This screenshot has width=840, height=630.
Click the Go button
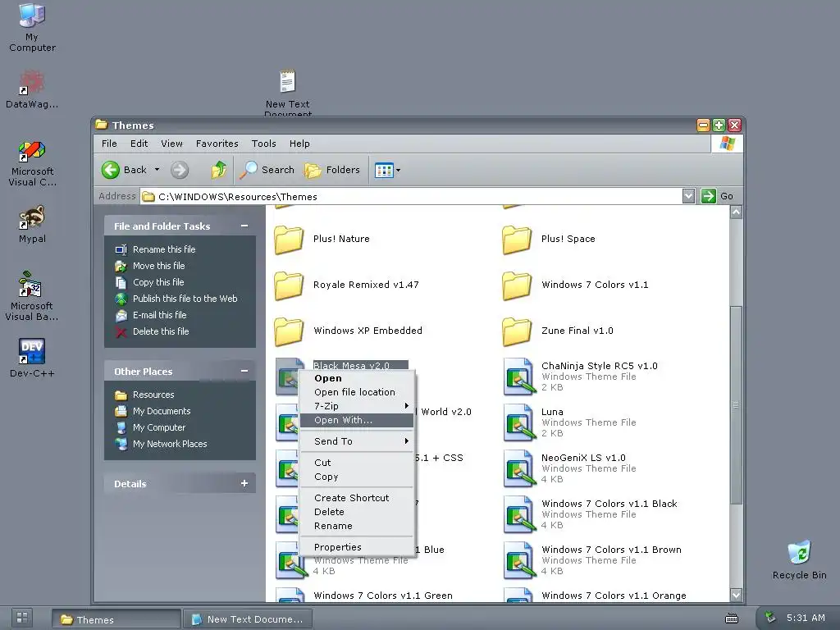pos(718,196)
